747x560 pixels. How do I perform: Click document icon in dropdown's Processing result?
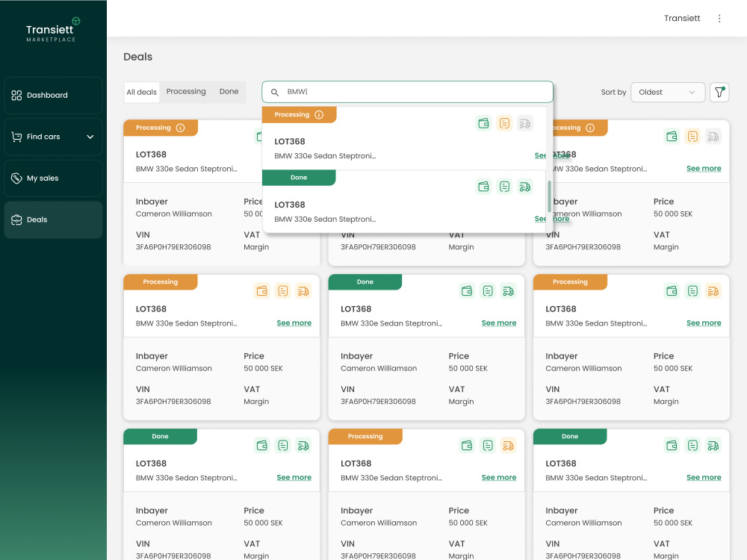[504, 124]
